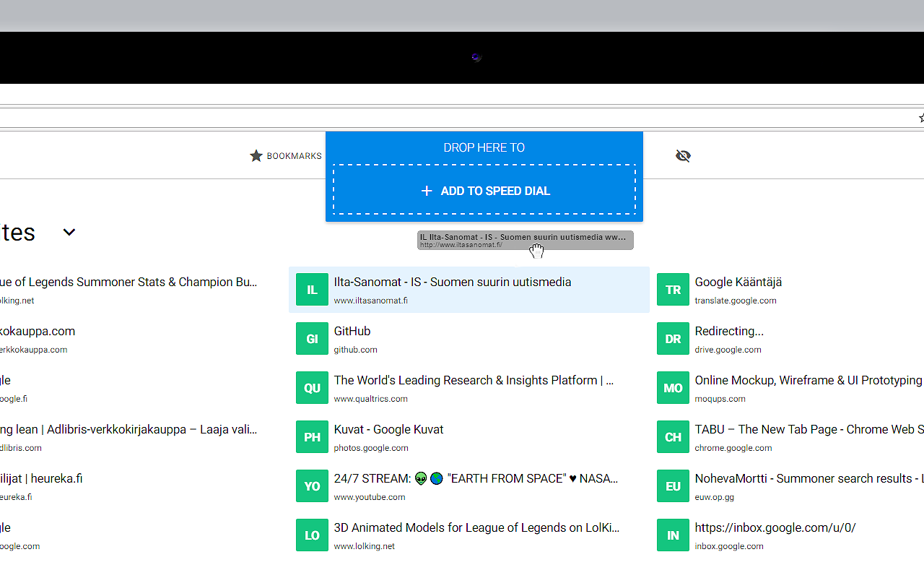Screen dimensions: 924x578
Task: Click the YO YouTube site icon
Action: (x=312, y=486)
